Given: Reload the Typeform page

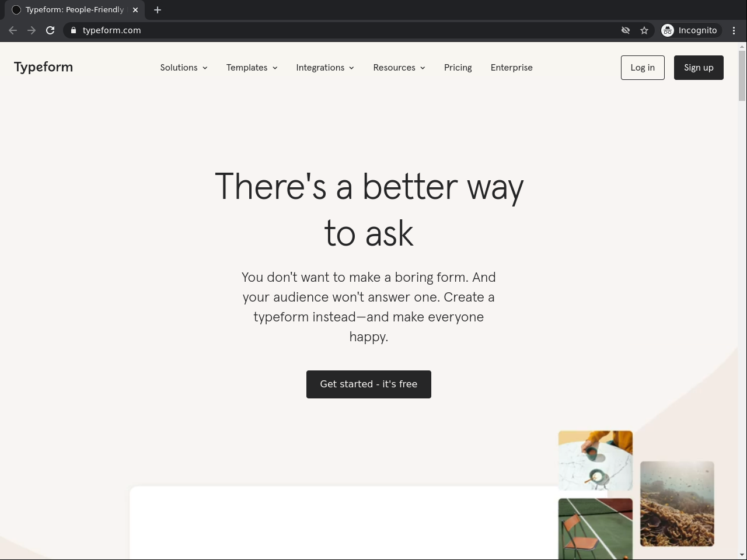Looking at the screenshot, I should pos(50,30).
